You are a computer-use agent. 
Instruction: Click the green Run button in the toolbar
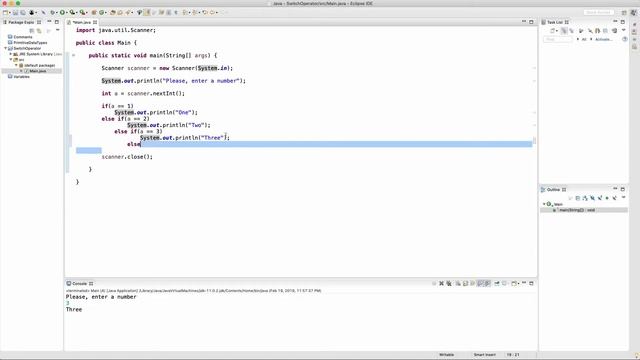coord(62,13)
